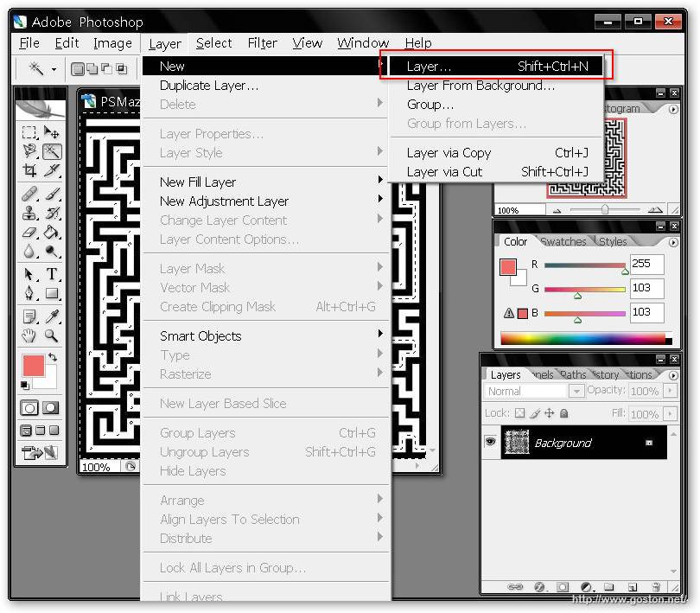Click Edit in ImageReady button

(40, 453)
